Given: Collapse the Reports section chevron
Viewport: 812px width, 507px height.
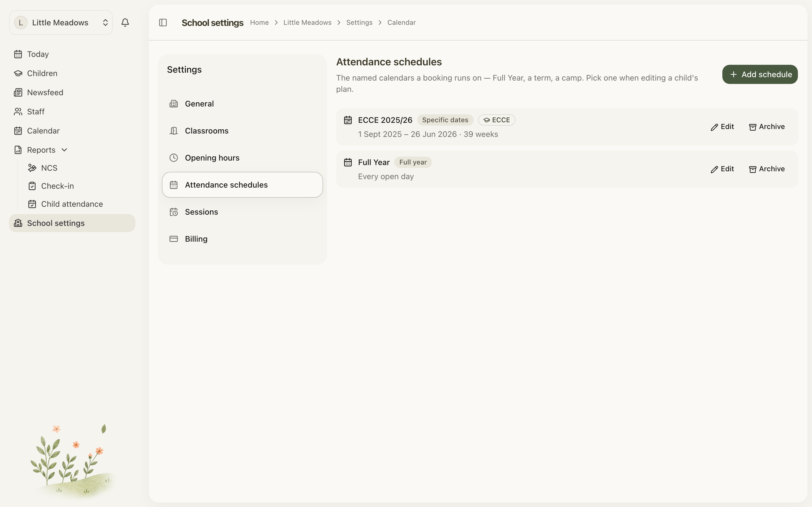Looking at the screenshot, I should (64, 150).
